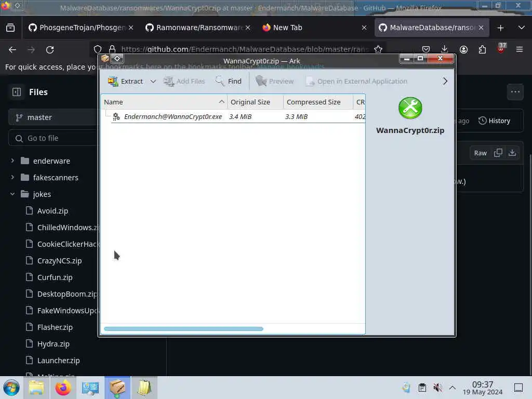The height and width of the screenshot is (399, 532).
Task: Click the Go to file search field
Action: point(52,138)
